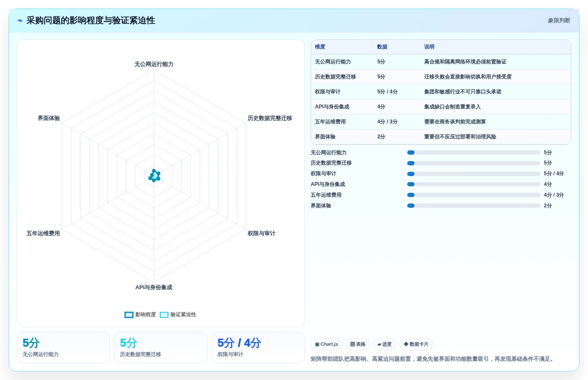
Task: Click the 无公网运行能力 progress bar
Action: [474, 153]
